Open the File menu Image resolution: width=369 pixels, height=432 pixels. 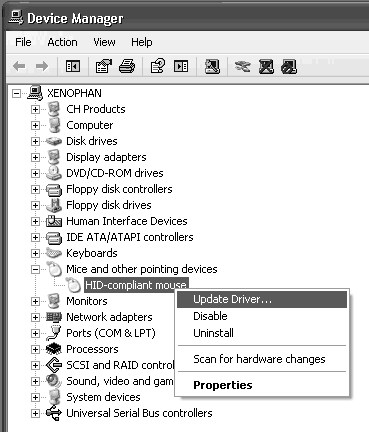pos(23,42)
